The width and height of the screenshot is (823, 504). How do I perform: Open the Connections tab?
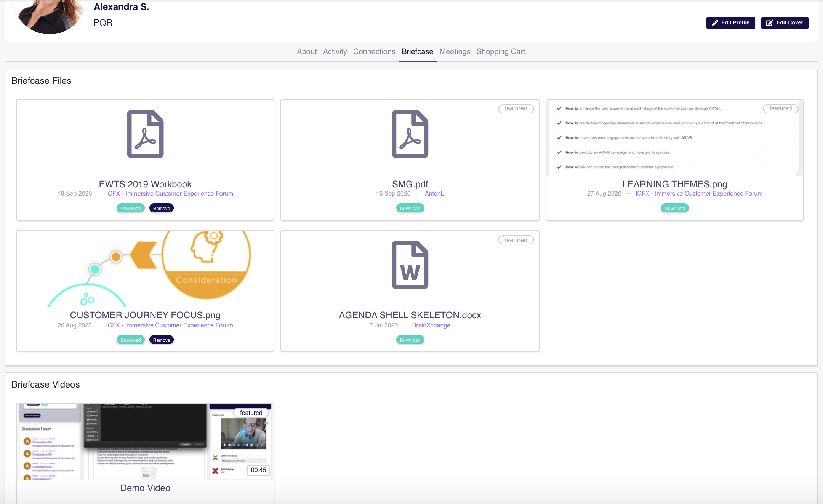(374, 51)
